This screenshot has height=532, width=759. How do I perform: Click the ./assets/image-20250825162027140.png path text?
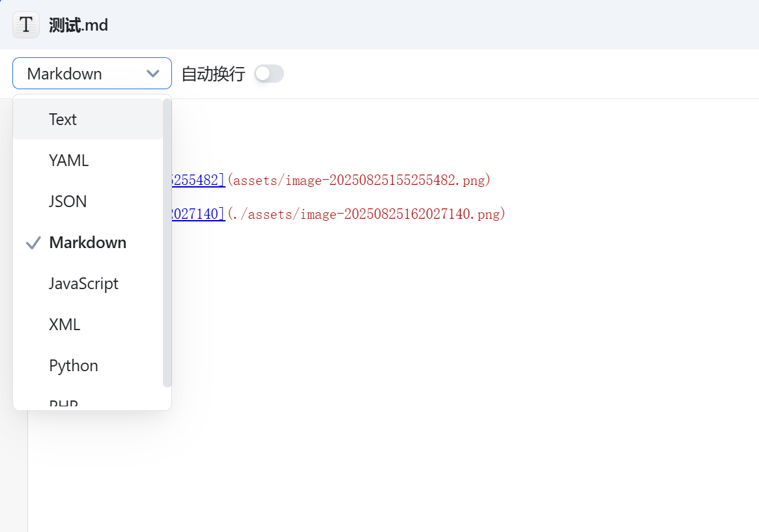368,214
